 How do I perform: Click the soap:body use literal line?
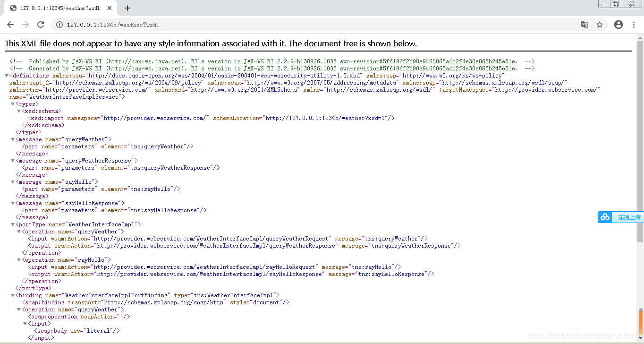coord(77,331)
